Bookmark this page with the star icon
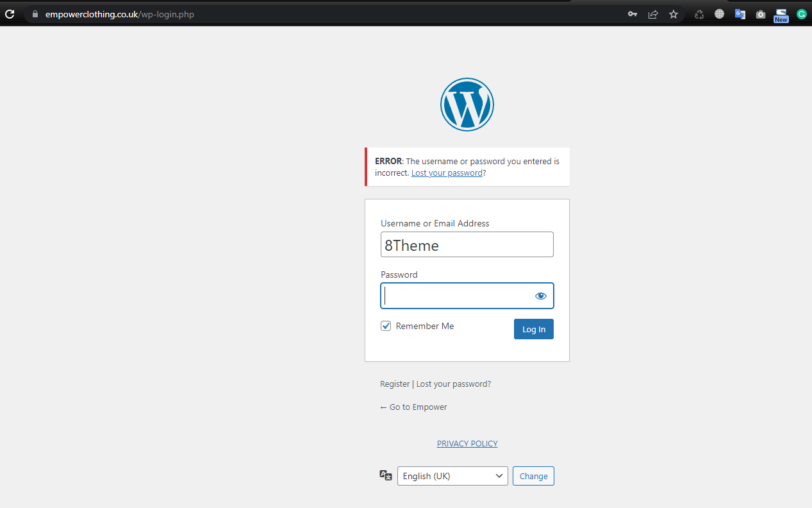The width and height of the screenshot is (812, 508). pyautogui.click(x=674, y=14)
